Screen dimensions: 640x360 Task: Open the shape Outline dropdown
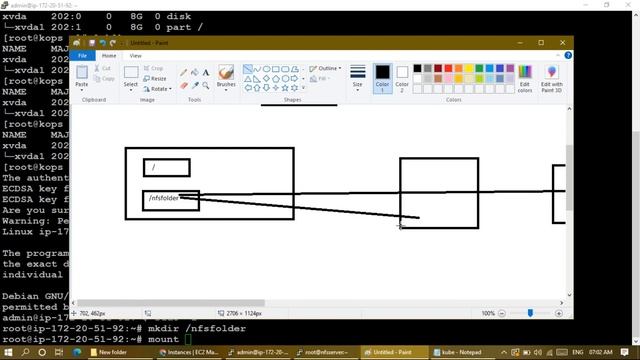coord(325,68)
